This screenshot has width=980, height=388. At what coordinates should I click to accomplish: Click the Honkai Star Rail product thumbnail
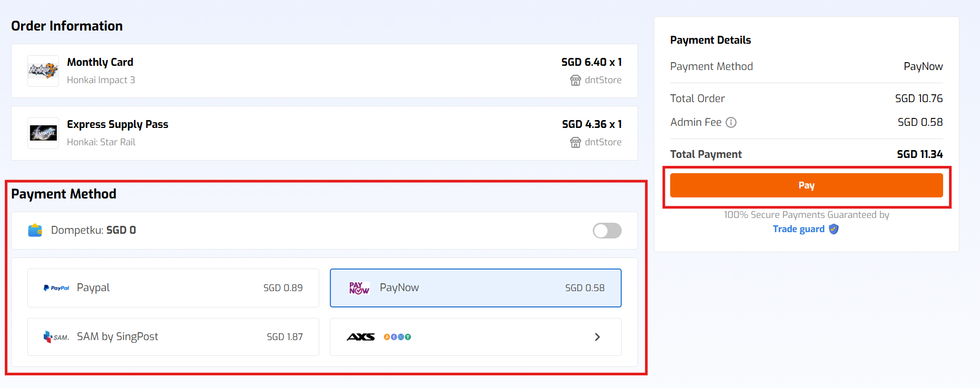tap(43, 133)
